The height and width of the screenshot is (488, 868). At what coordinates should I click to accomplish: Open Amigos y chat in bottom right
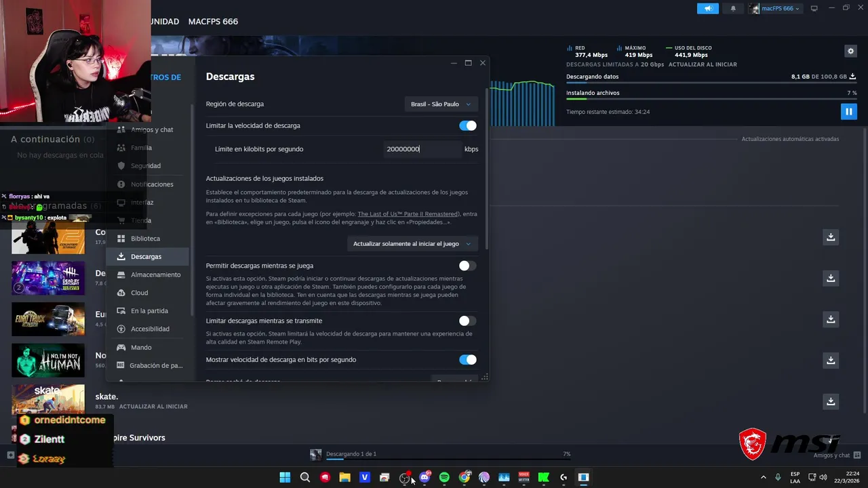(837, 455)
